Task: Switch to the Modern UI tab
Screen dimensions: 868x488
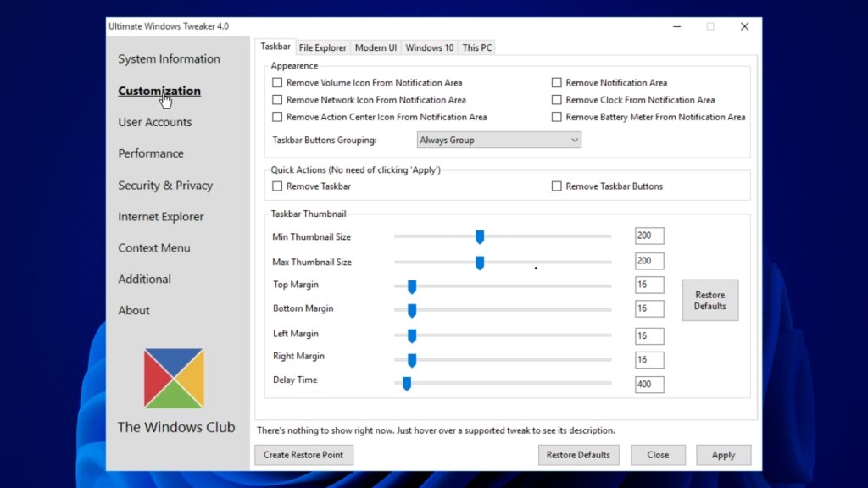Action: tap(376, 47)
